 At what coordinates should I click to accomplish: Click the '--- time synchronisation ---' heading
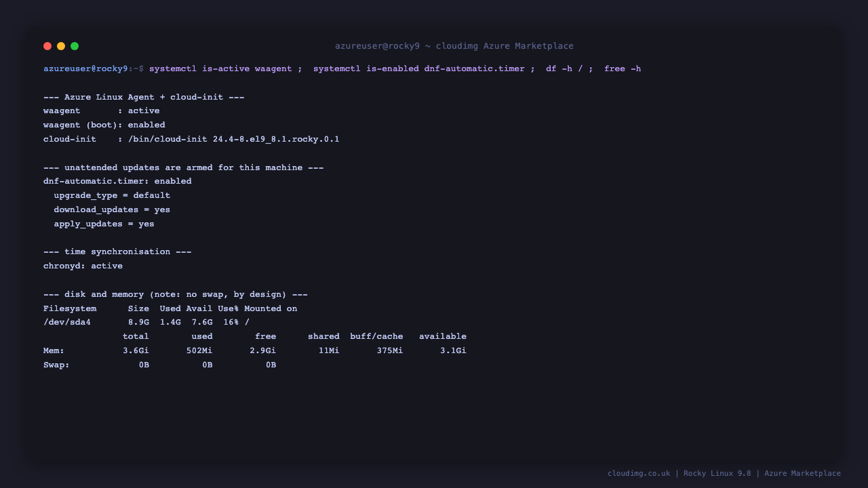[x=117, y=251]
